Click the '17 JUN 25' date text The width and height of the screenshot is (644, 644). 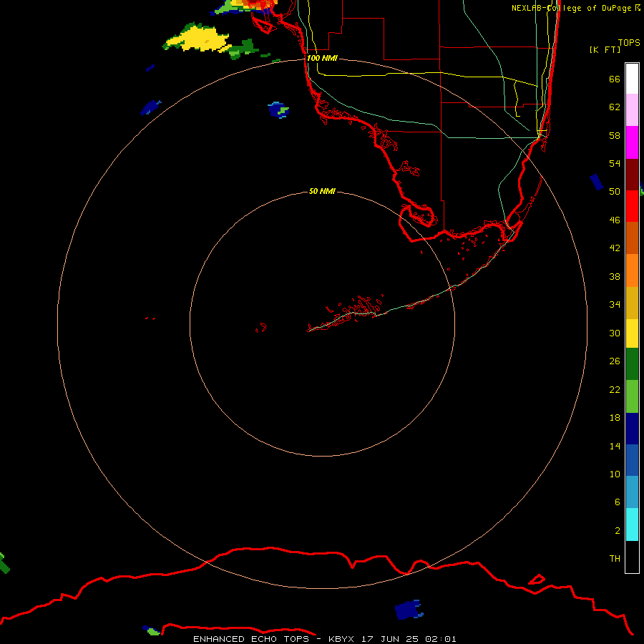pos(390,639)
